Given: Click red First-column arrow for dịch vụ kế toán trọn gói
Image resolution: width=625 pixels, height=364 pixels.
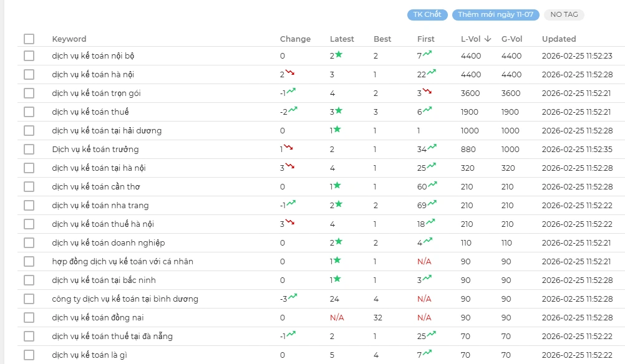Looking at the screenshot, I should coord(427,92).
